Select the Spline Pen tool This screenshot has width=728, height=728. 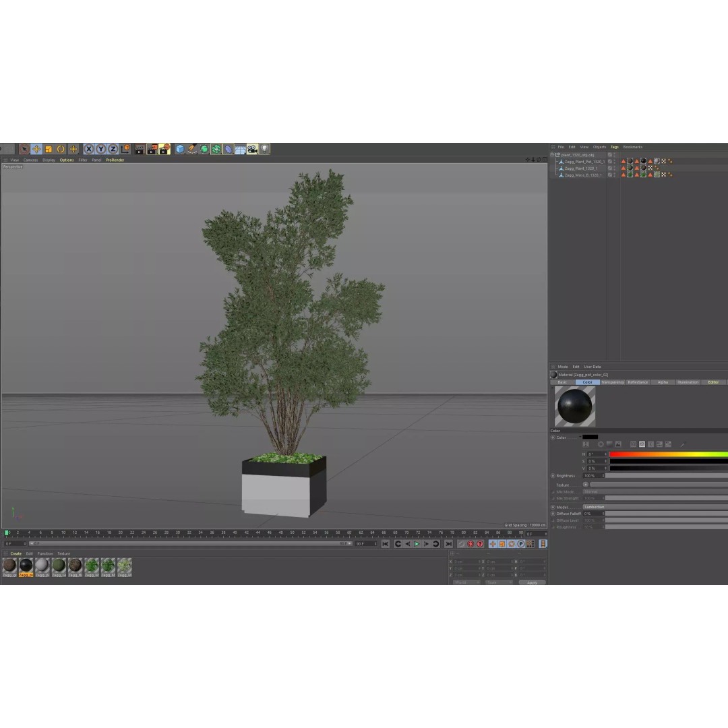coord(191,149)
